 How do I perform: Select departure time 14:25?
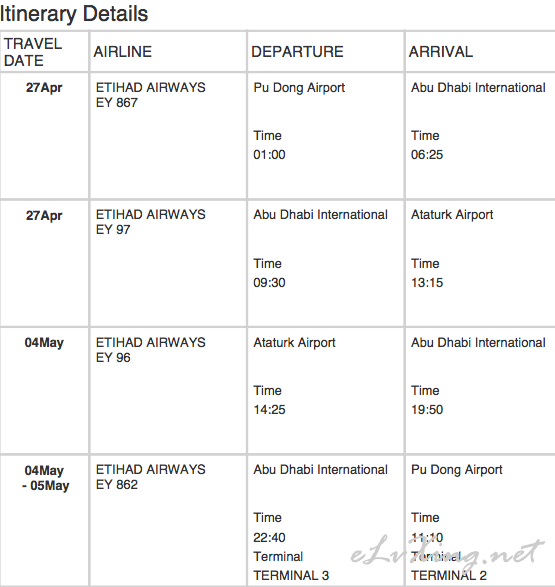[x=269, y=410]
